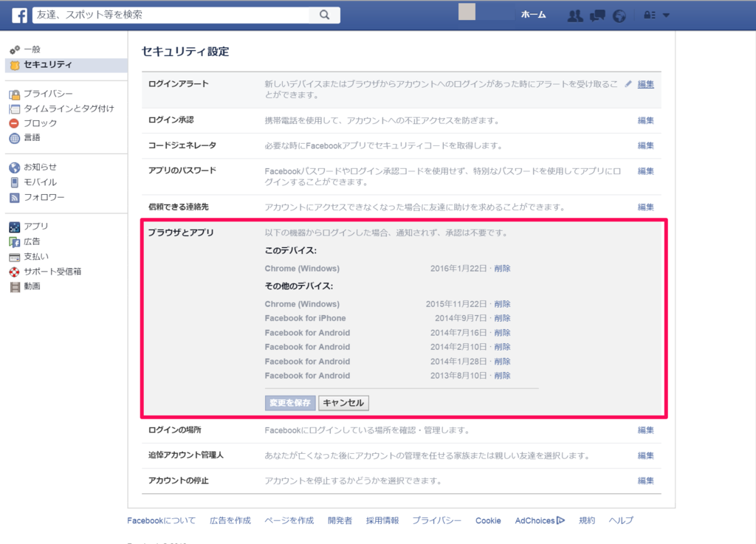Click the profile picture thumbnail
The width and height of the screenshot is (756, 544).
(467, 12)
